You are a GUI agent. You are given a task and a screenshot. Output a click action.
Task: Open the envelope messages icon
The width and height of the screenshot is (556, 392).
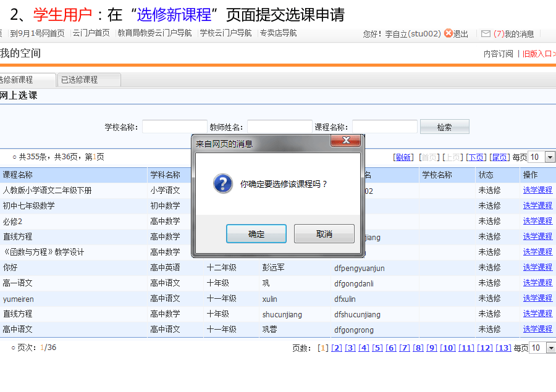486,33
